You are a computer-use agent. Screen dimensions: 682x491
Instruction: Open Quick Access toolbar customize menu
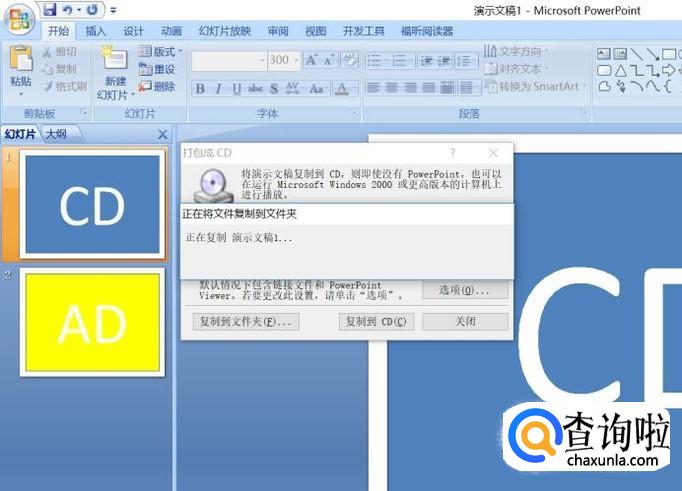tap(113, 10)
